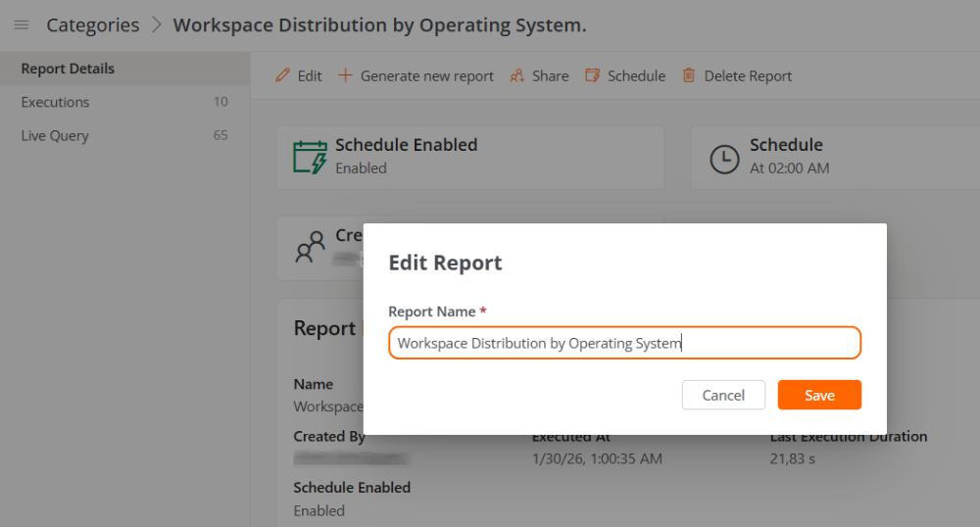This screenshot has width=980, height=527.
Task: Click the Delete Report trash icon
Action: (689, 75)
